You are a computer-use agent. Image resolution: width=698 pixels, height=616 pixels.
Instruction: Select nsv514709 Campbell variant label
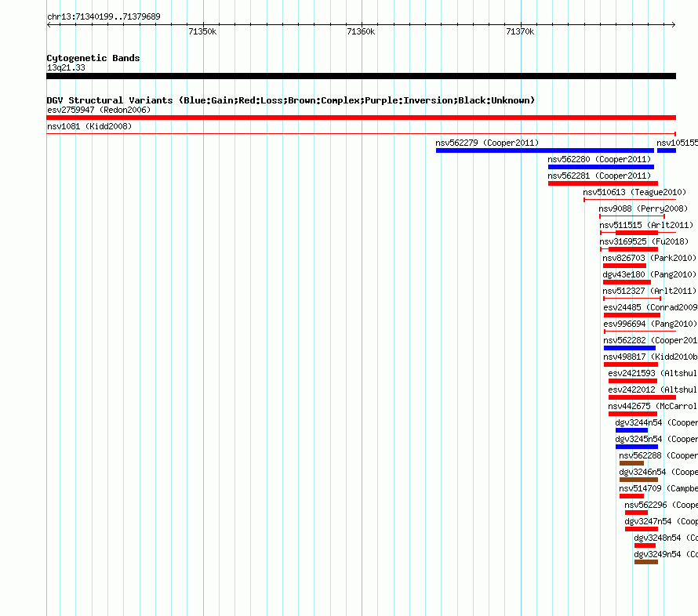pos(658,488)
